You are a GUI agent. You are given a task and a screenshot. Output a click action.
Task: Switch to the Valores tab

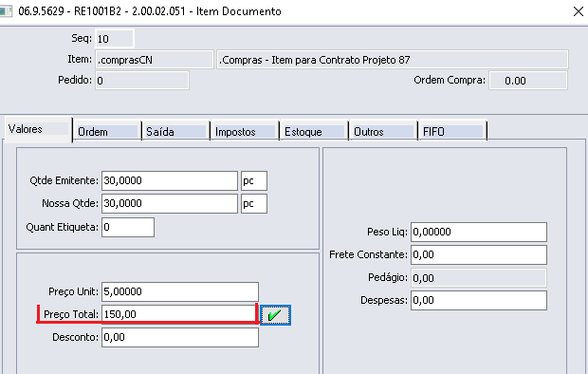[38, 129]
